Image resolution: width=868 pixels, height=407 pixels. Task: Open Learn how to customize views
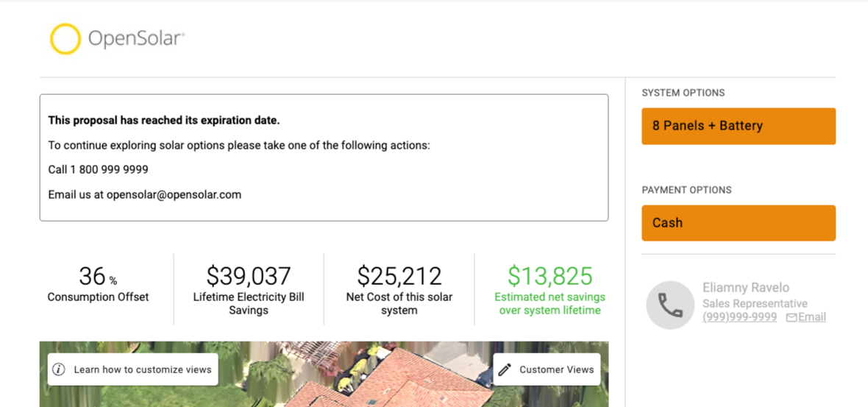pyautogui.click(x=133, y=369)
